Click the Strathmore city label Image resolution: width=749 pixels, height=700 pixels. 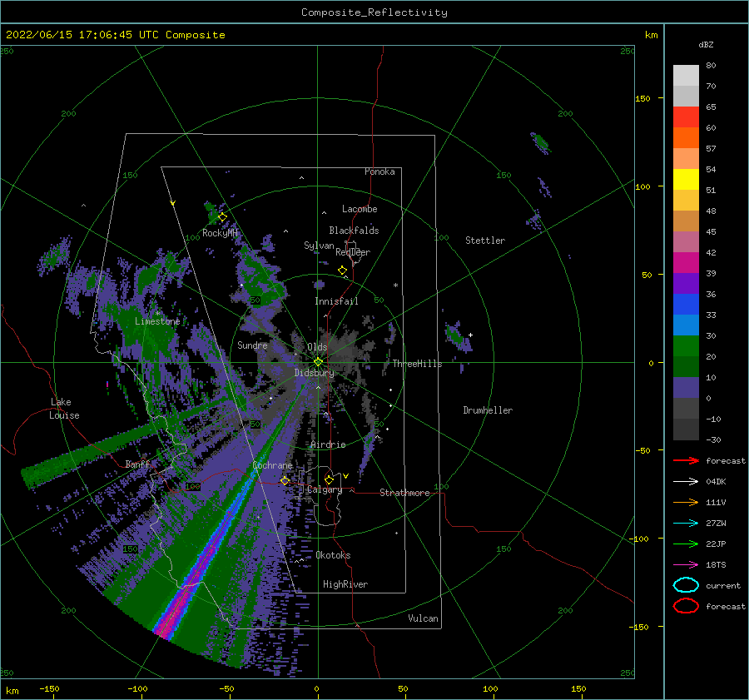tap(404, 493)
